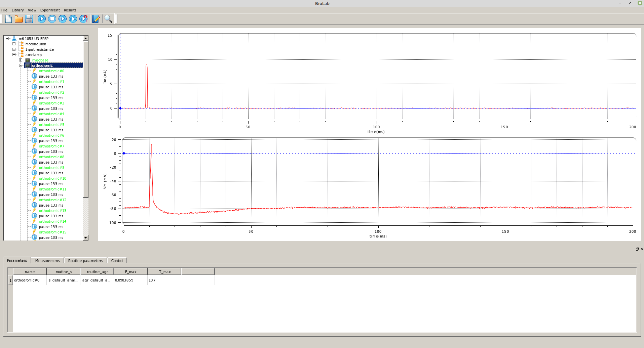Collapse the axoclamp tree node
Screen dimensions: 644x348
(14, 55)
